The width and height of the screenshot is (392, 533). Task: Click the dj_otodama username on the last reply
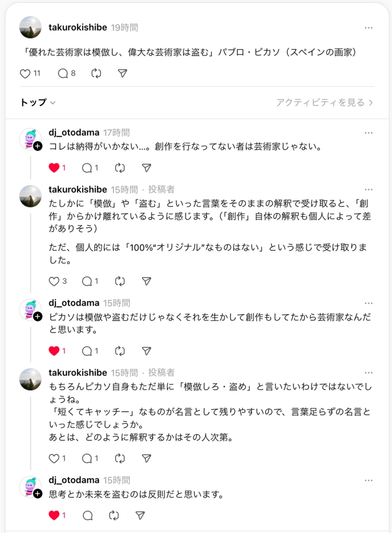coord(74,480)
